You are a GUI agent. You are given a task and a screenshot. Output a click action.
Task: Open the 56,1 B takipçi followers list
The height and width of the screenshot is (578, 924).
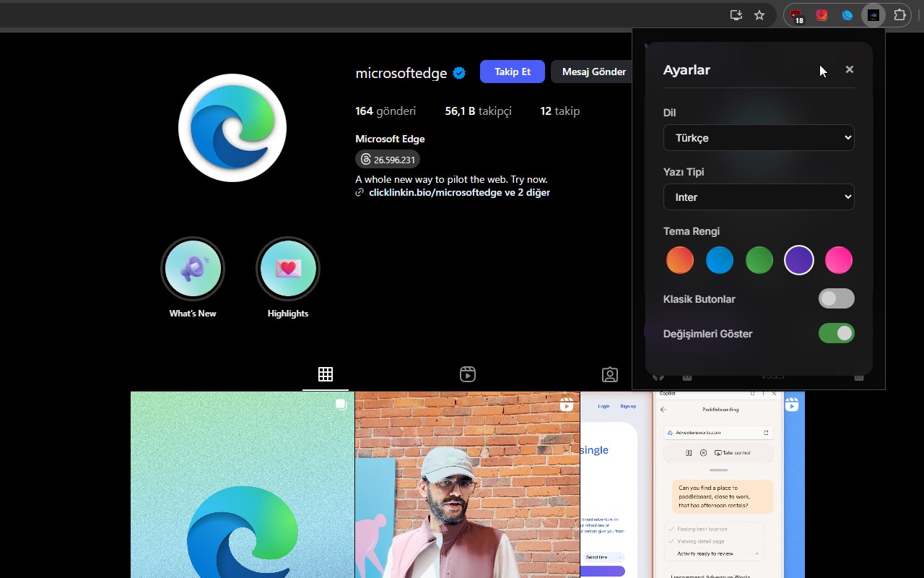(478, 111)
